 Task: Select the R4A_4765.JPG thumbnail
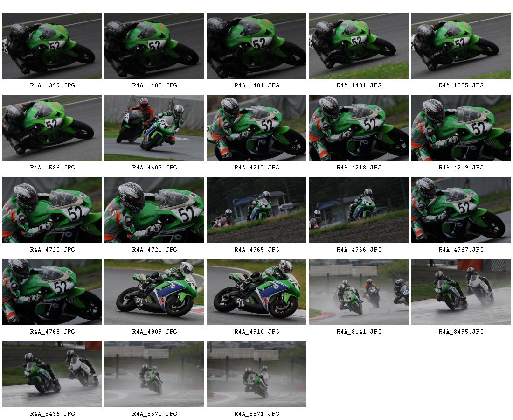(256, 210)
